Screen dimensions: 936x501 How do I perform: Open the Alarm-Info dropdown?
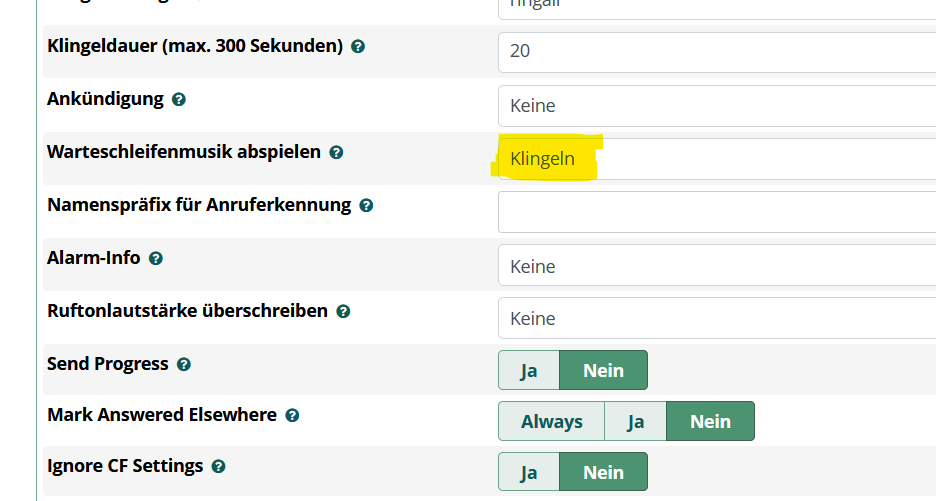[716, 266]
